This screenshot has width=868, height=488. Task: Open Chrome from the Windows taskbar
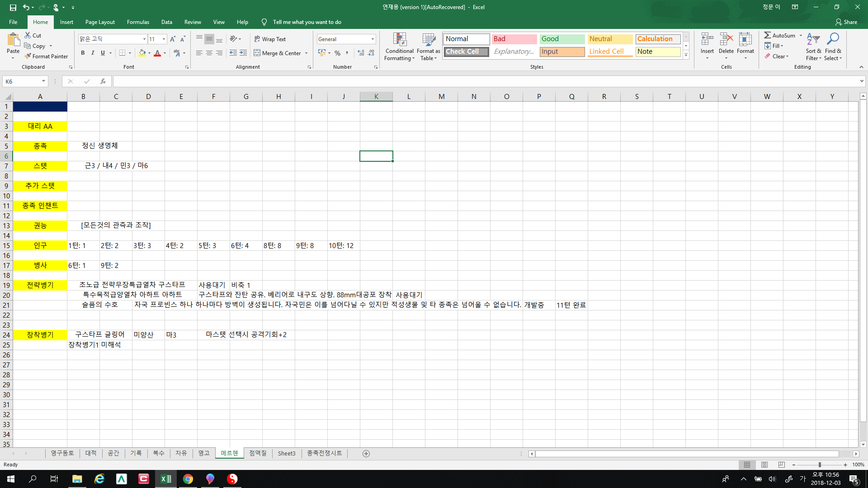click(188, 479)
